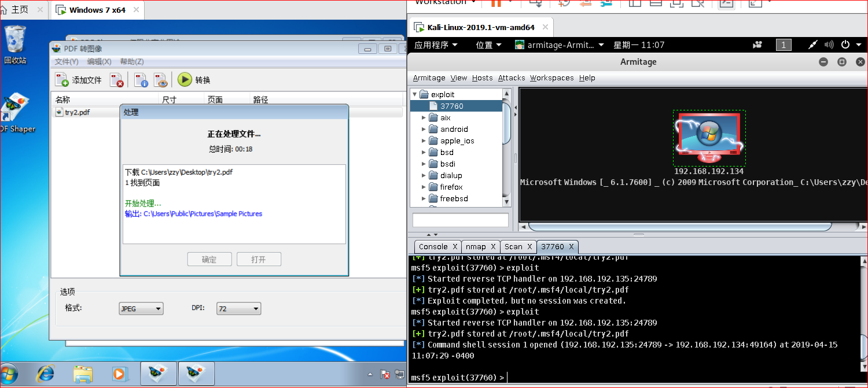The image size is (868, 388).
Task: Click the armitage app icon in Kali top bar
Action: [x=520, y=45]
